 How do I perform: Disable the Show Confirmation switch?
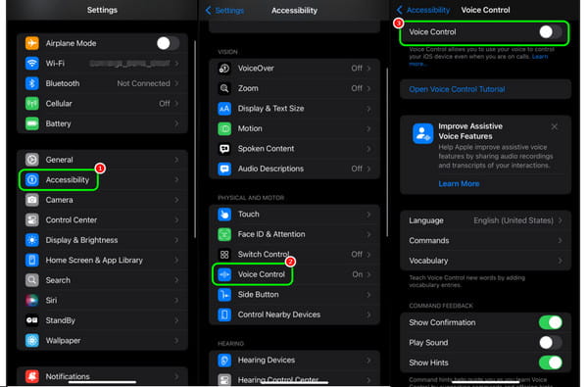click(x=550, y=322)
